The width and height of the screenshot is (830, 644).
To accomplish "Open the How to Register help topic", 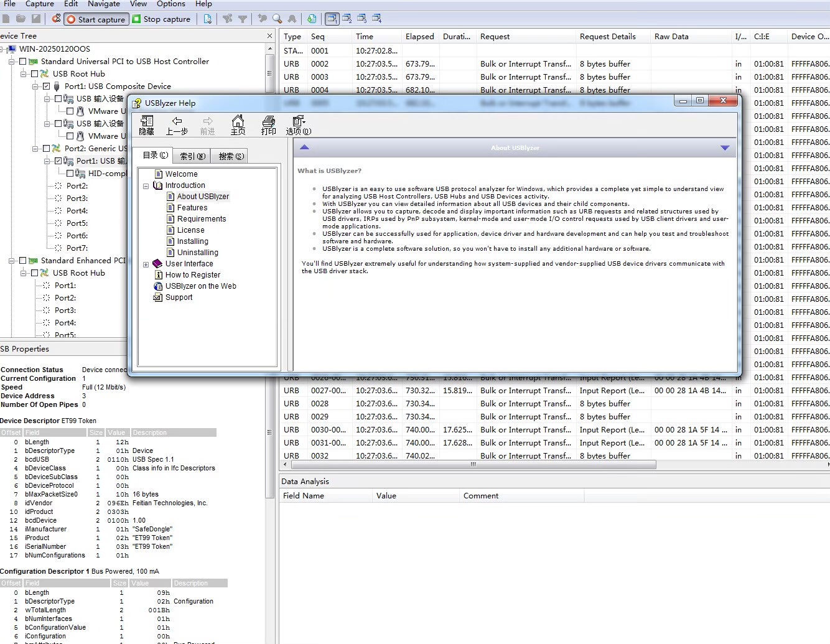I will click(193, 275).
